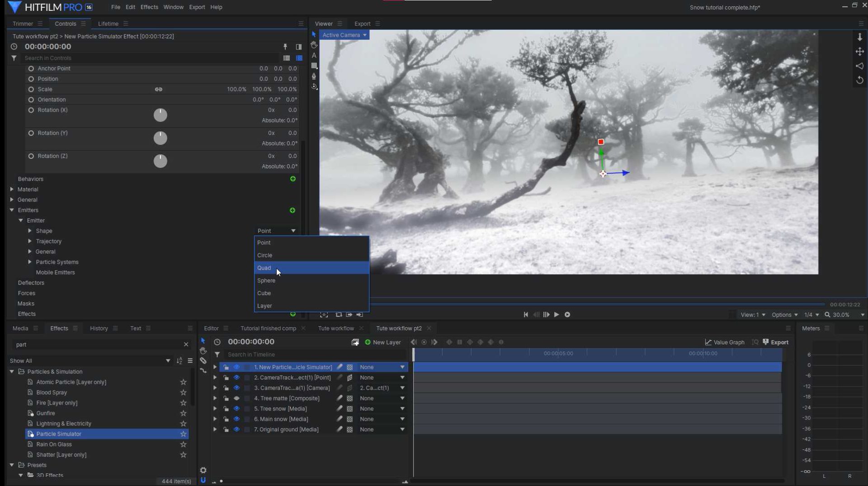Viewport: 868px width, 486px height.
Task: Play the viewer preview
Action: tap(557, 314)
